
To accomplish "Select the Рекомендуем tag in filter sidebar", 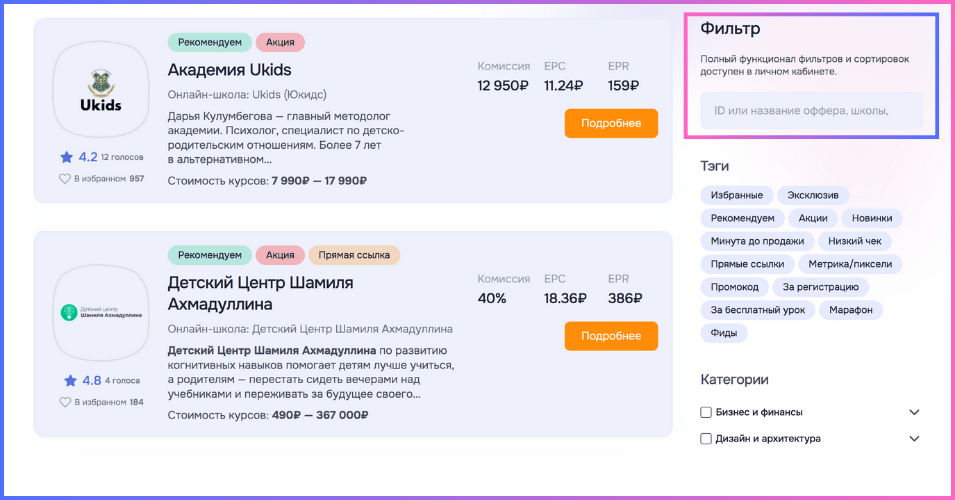I will (x=742, y=218).
